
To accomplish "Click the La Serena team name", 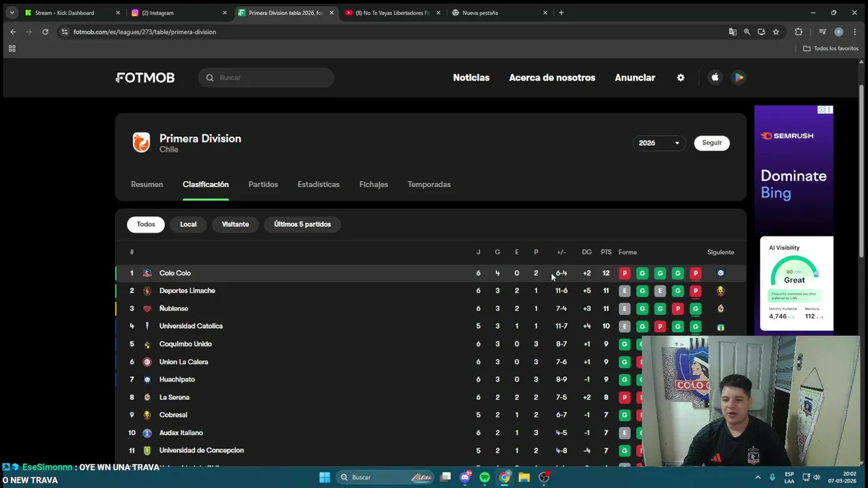I will [x=174, y=397].
